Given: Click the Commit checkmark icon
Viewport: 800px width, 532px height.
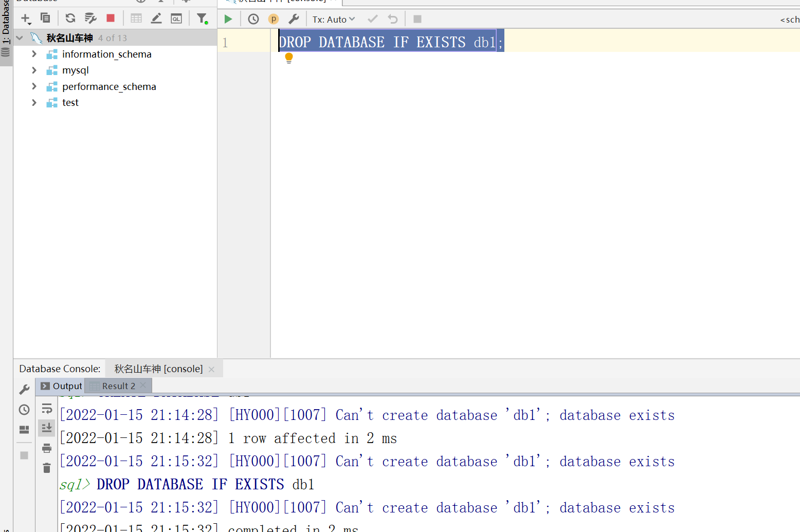Looking at the screenshot, I should (373, 19).
